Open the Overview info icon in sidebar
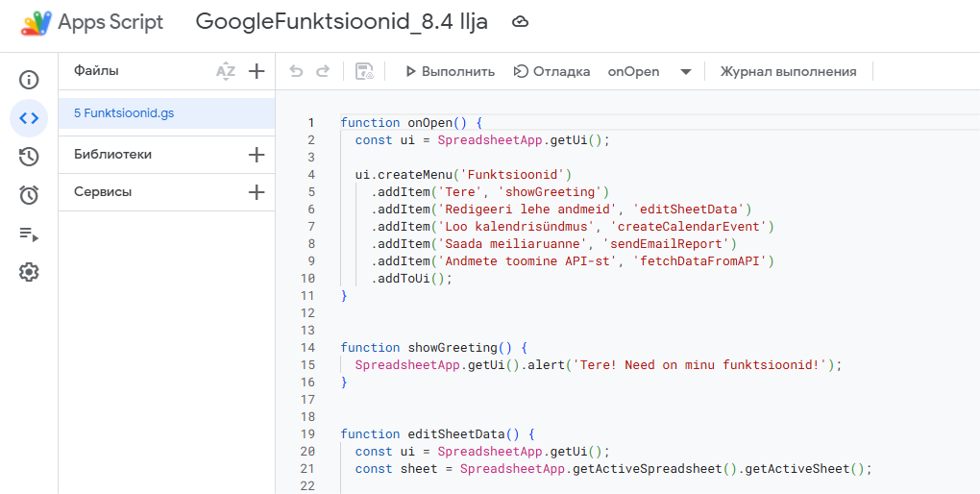 29,80
